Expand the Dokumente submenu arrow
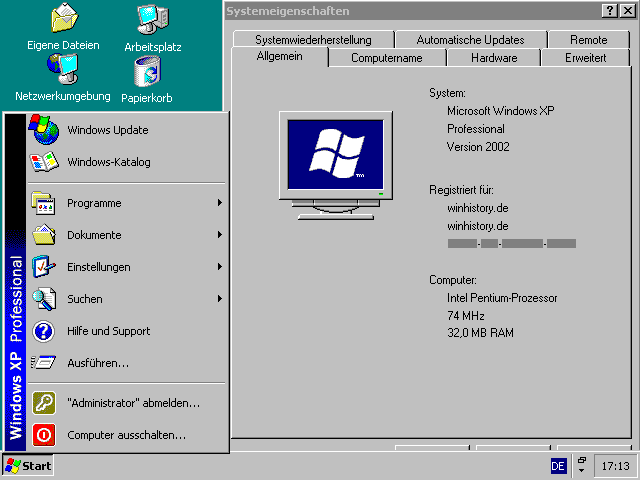640x480 pixels. 219,235
